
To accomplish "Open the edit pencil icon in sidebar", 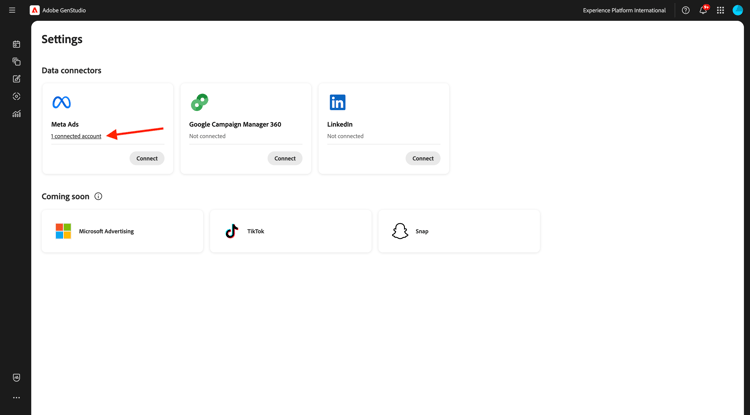I will [16, 79].
